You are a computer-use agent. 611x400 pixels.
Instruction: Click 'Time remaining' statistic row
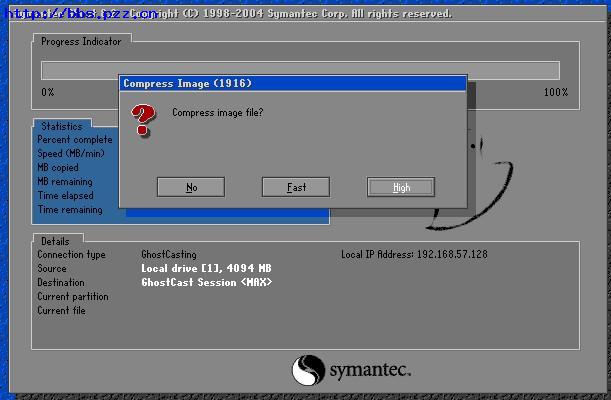tap(70, 210)
